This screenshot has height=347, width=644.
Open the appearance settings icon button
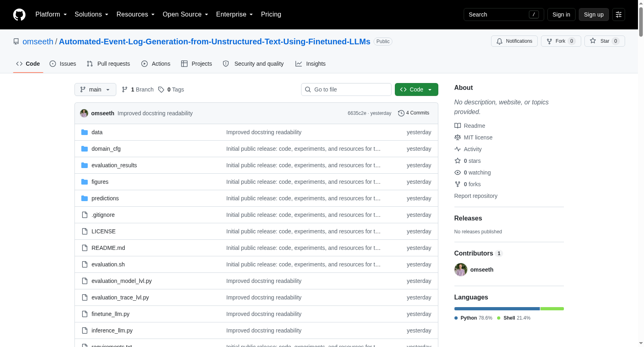619,15
